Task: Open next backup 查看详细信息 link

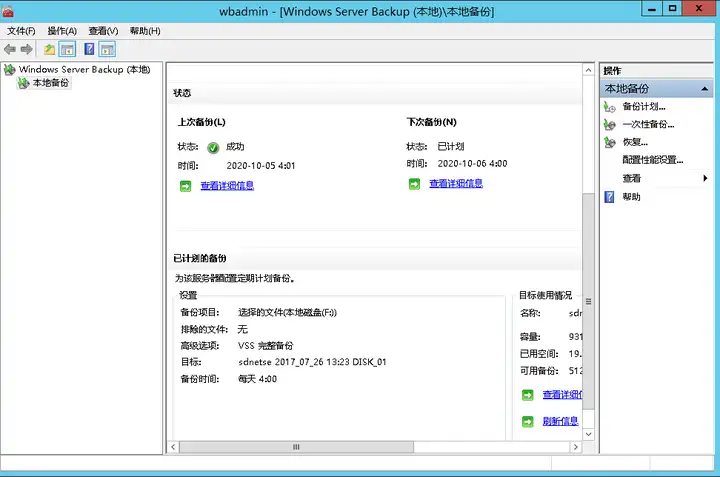Action: coord(456,184)
